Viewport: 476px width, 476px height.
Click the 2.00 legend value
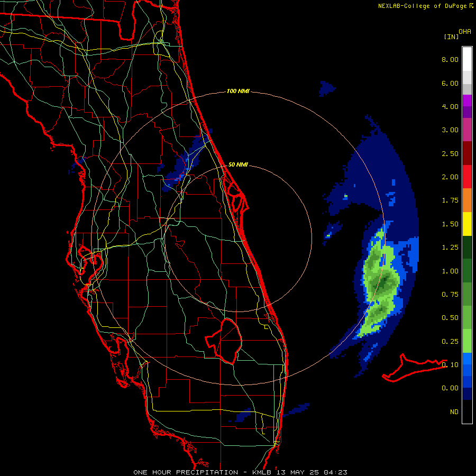click(450, 177)
